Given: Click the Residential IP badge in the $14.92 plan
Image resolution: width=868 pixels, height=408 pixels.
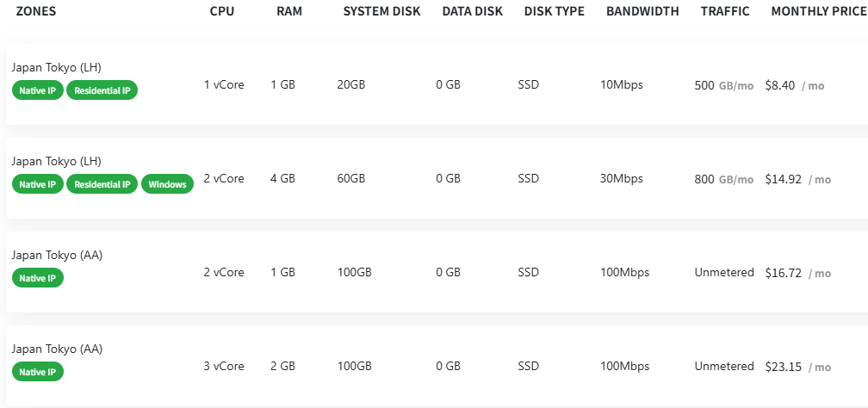Looking at the screenshot, I should click(102, 184).
